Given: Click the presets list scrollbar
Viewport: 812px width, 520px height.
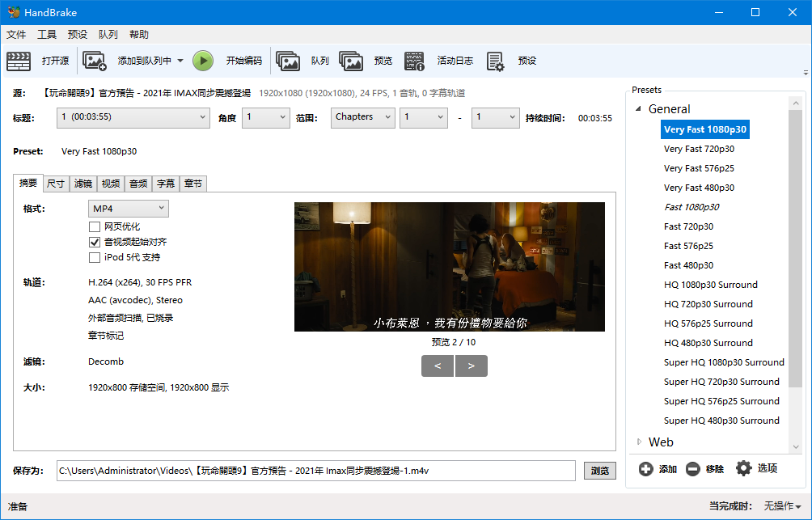Looking at the screenshot, I should (796, 248).
